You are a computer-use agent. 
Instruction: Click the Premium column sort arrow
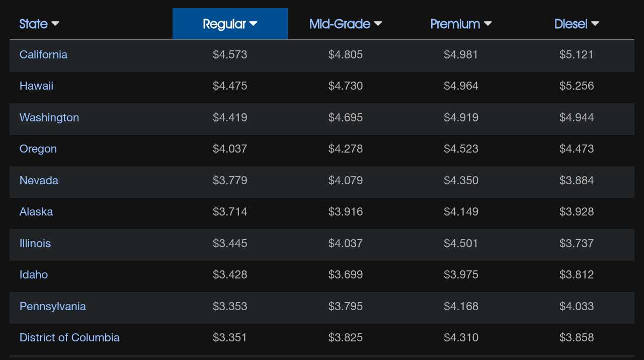click(488, 24)
